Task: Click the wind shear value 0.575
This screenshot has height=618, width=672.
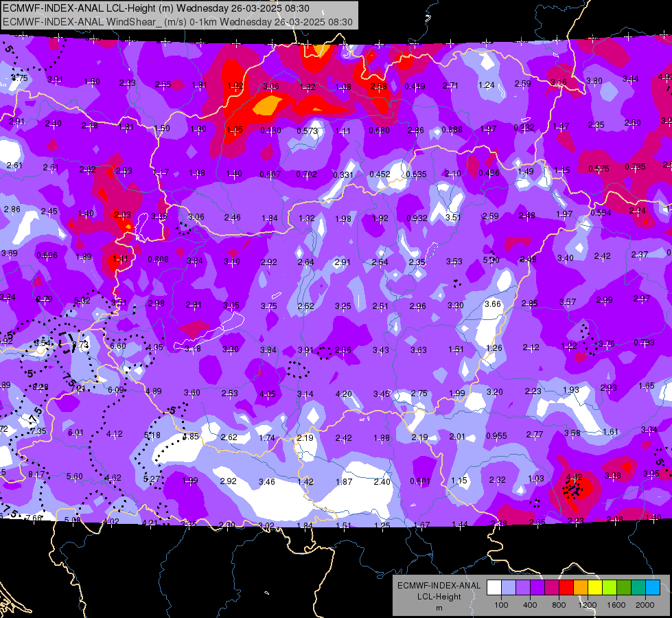Action: (x=599, y=168)
